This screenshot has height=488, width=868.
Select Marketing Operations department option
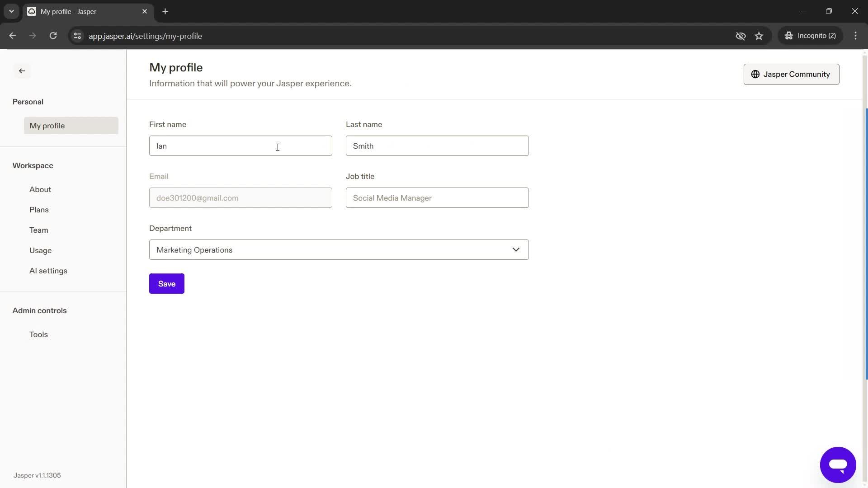click(339, 249)
